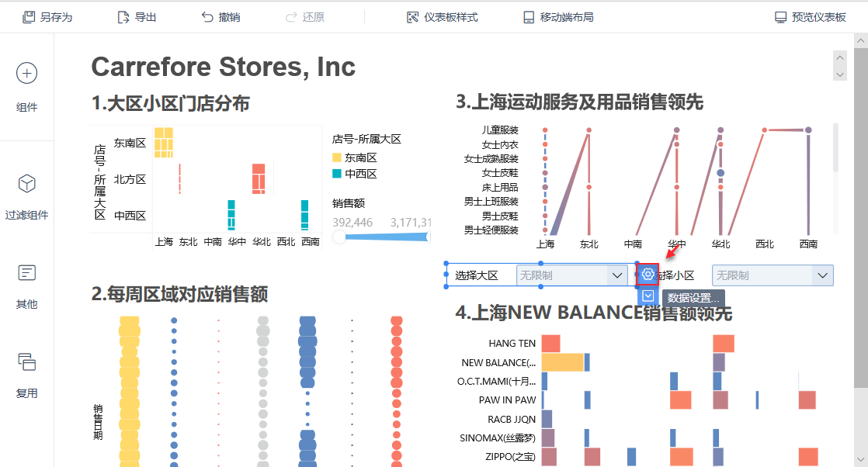Click the 销售额 slider left handle
This screenshot has height=467, width=868.
coord(339,237)
